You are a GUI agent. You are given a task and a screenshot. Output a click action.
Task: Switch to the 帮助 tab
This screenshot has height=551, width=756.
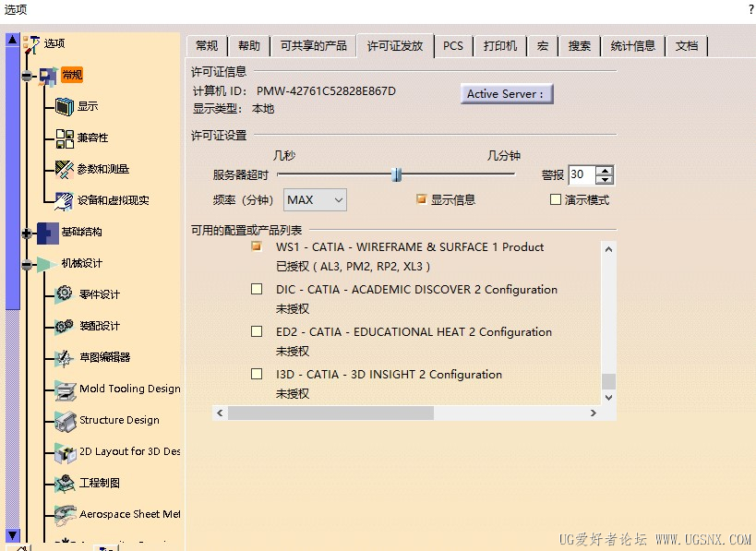pos(249,46)
